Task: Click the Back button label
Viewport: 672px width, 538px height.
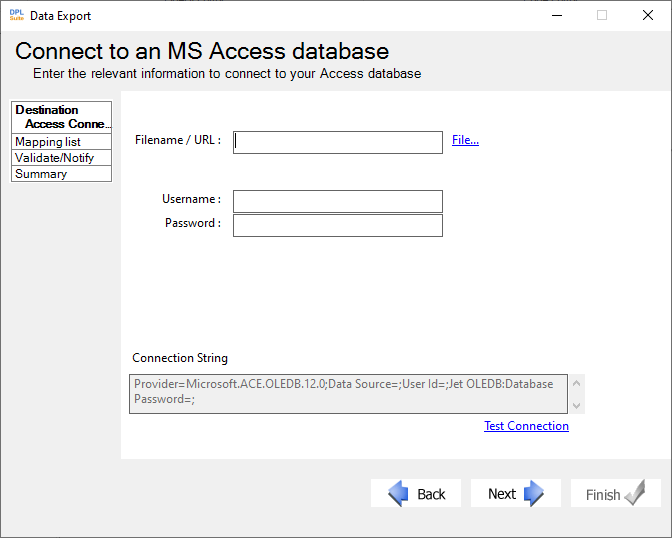Action: (431, 494)
